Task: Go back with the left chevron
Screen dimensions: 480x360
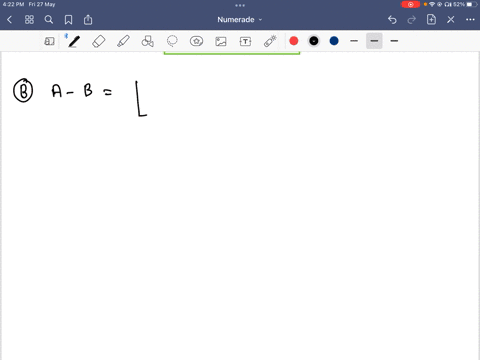Action: click(9, 20)
